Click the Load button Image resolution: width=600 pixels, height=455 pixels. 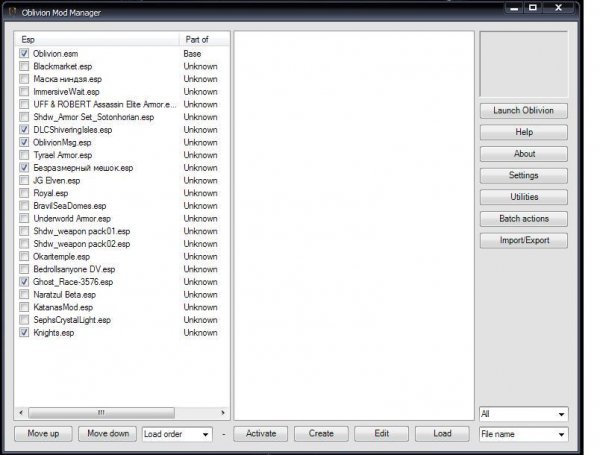[x=442, y=434]
